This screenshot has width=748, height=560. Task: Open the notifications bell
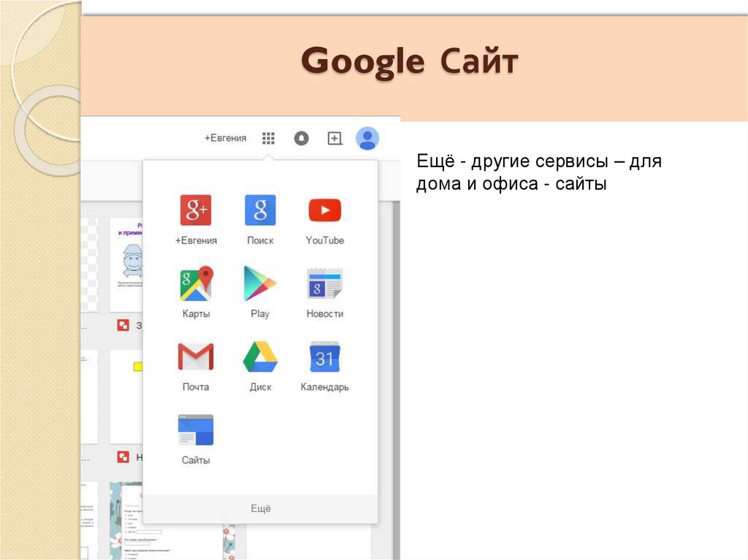(301, 138)
